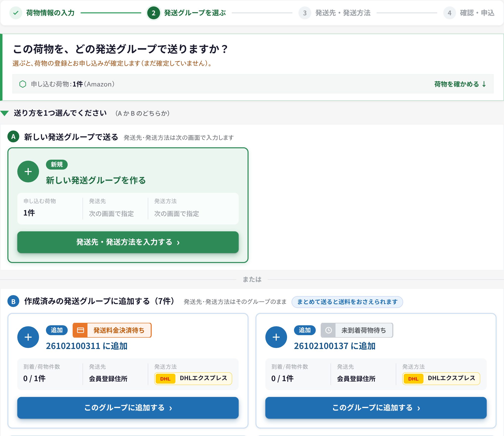Go to 荷物情報の入力 step

click(x=50, y=13)
